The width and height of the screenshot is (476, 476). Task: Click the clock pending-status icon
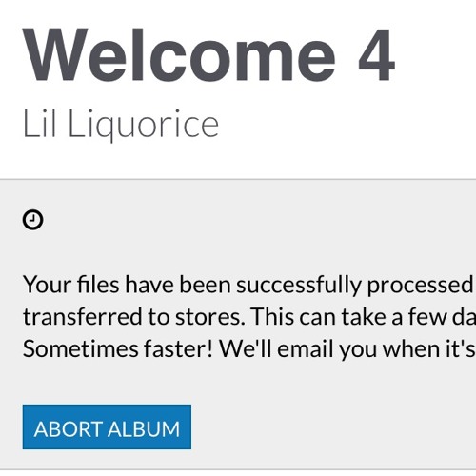click(x=32, y=220)
